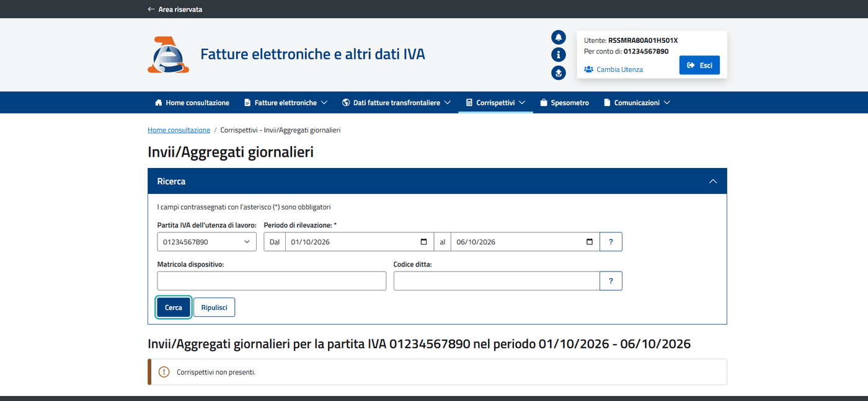
Task: Expand Dati fatture transfrontaliere menu
Action: click(396, 103)
